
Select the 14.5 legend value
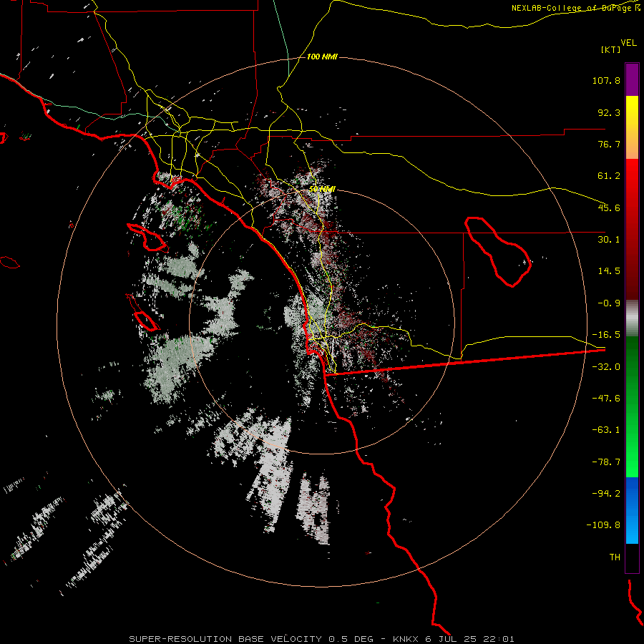coord(609,271)
